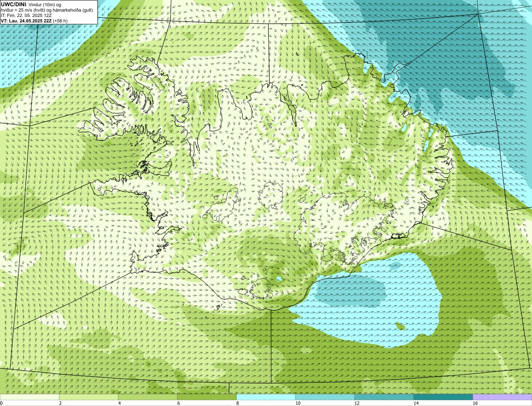Viewport: 532px width, 406px height.
Task: Click the legend value label '4'
Action: [x=119, y=403]
